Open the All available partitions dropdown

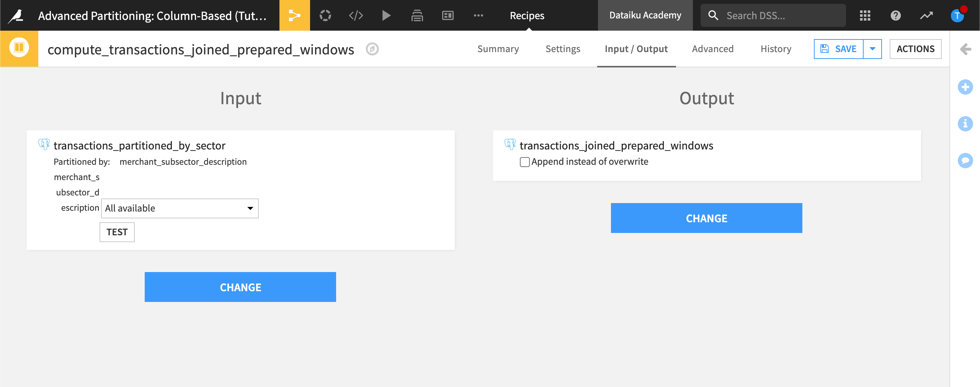point(179,208)
